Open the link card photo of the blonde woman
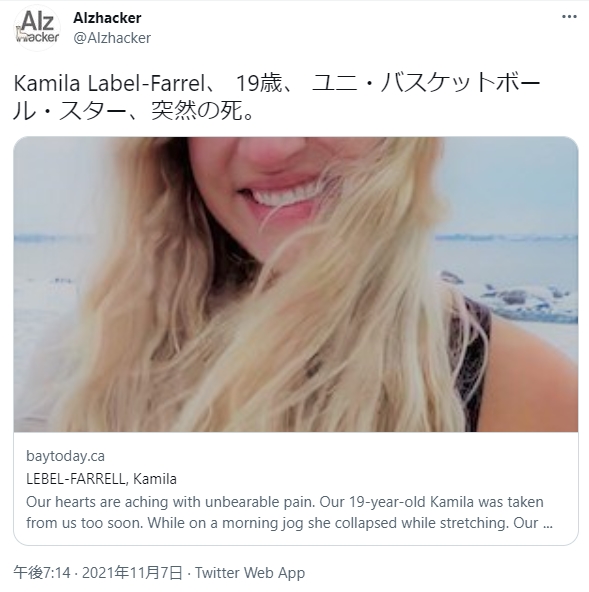The height and width of the screenshot is (592, 589). (x=296, y=284)
